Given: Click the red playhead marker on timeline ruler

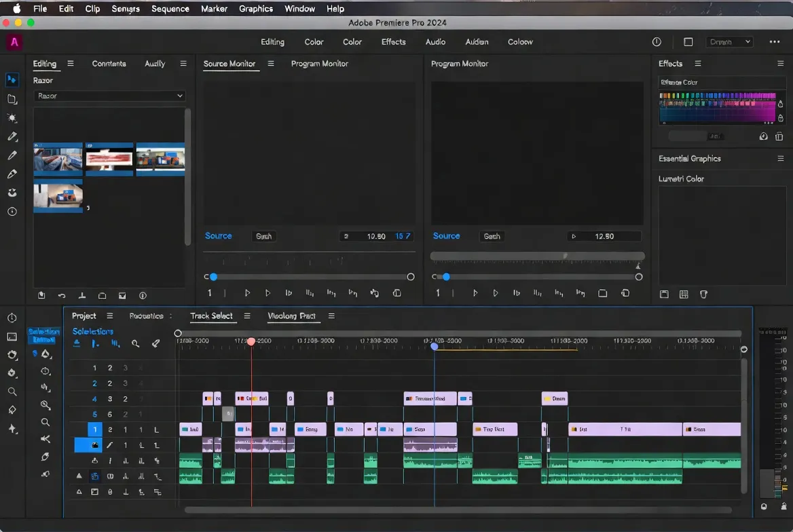Looking at the screenshot, I should [x=251, y=341].
